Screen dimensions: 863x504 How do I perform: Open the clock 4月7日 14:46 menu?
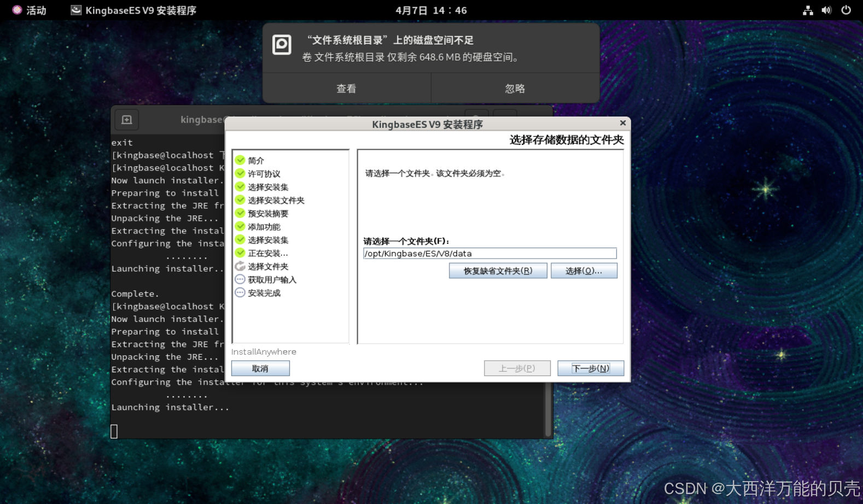click(431, 10)
